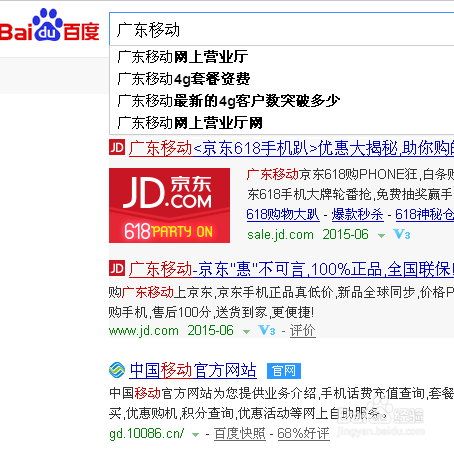Expand the dropdown arrow beside gd.10086.cn/
The height and width of the screenshot is (449, 454).
tap(196, 435)
